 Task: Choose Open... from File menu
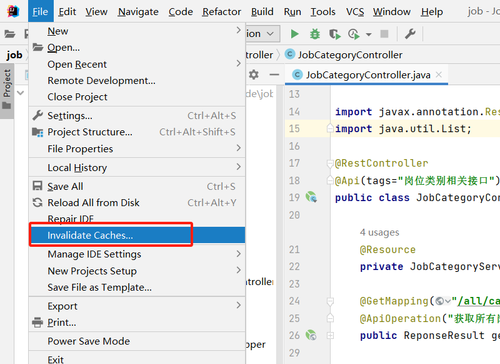[x=137, y=47]
